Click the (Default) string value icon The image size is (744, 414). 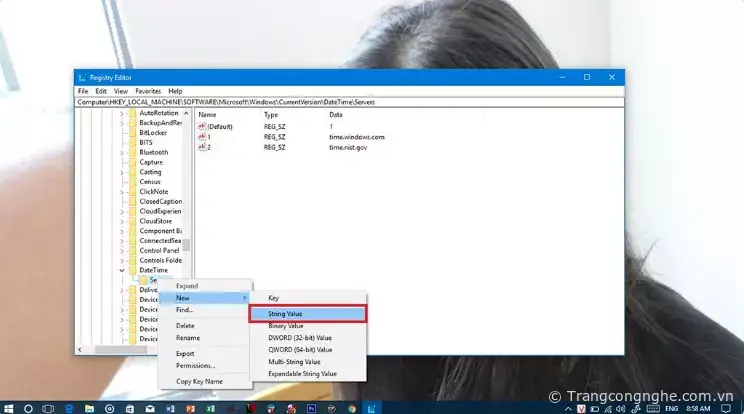202,126
